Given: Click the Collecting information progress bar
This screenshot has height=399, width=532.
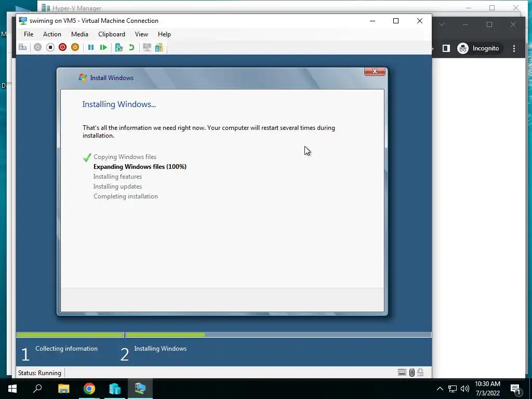Looking at the screenshot, I should point(70,335).
